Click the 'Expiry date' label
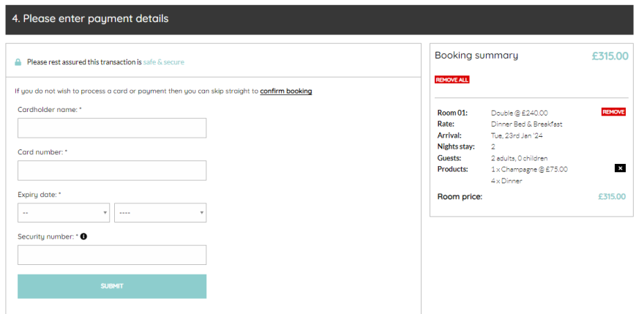Image resolution: width=644 pixels, height=314 pixels. (x=39, y=195)
